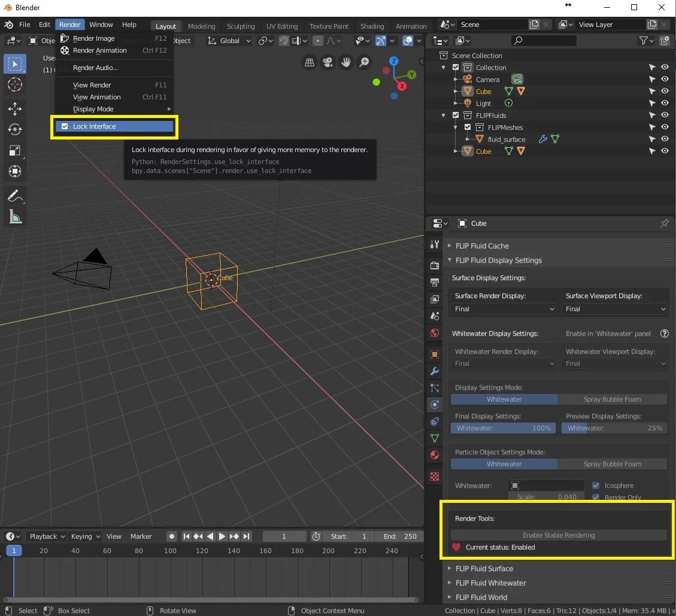Click the zoom view magnifier icon
Screen dimensions: 676x616
(364, 62)
